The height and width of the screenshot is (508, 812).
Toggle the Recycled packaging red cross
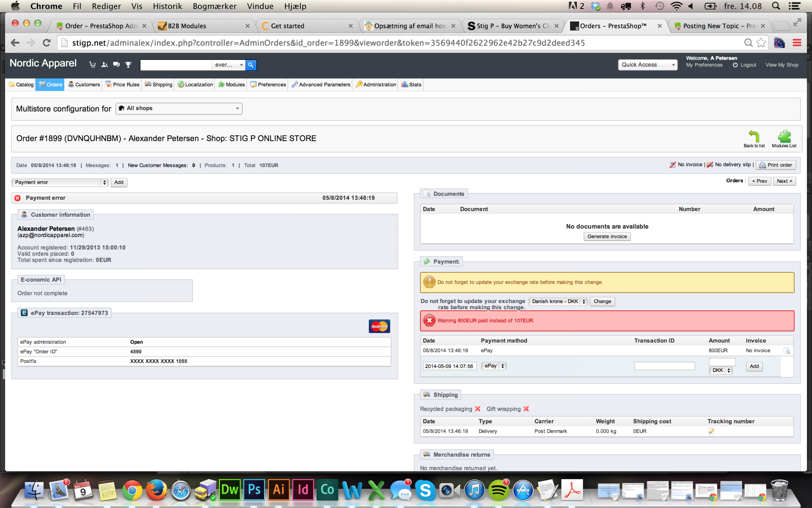click(478, 409)
